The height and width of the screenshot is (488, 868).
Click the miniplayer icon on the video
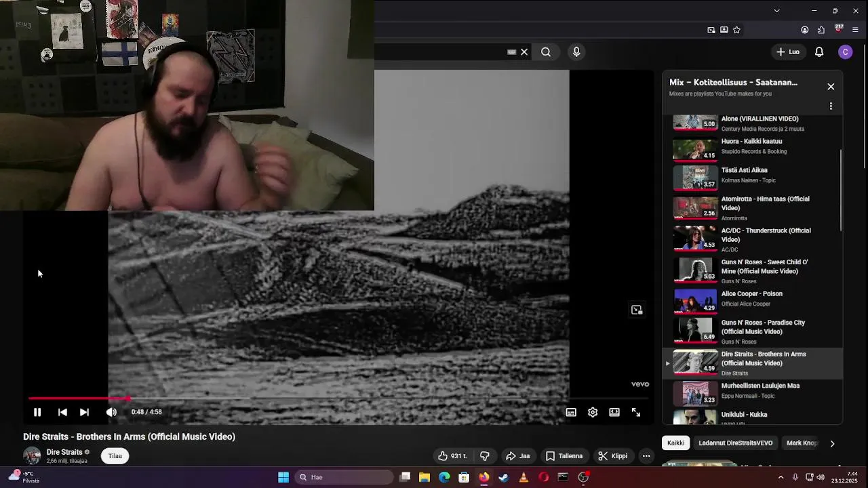click(637, 310)
